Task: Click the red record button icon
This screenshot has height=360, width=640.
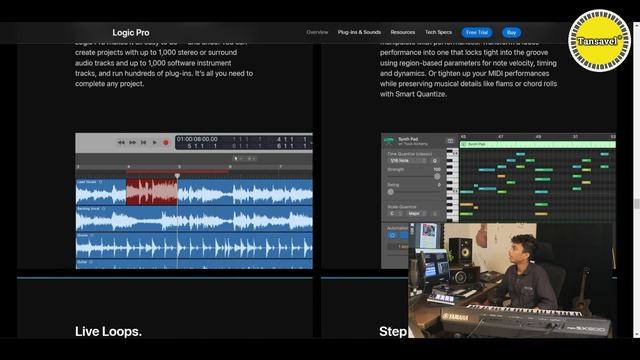Action: (166, 142)
